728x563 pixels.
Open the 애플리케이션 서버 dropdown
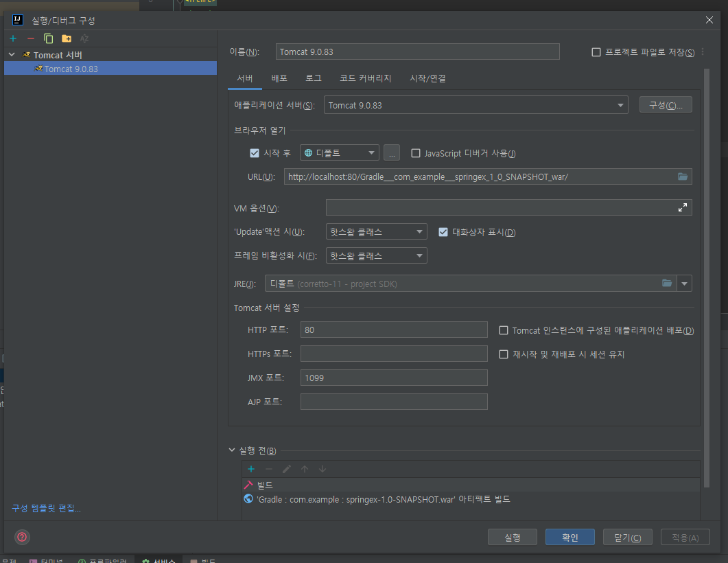pos(476,105)
